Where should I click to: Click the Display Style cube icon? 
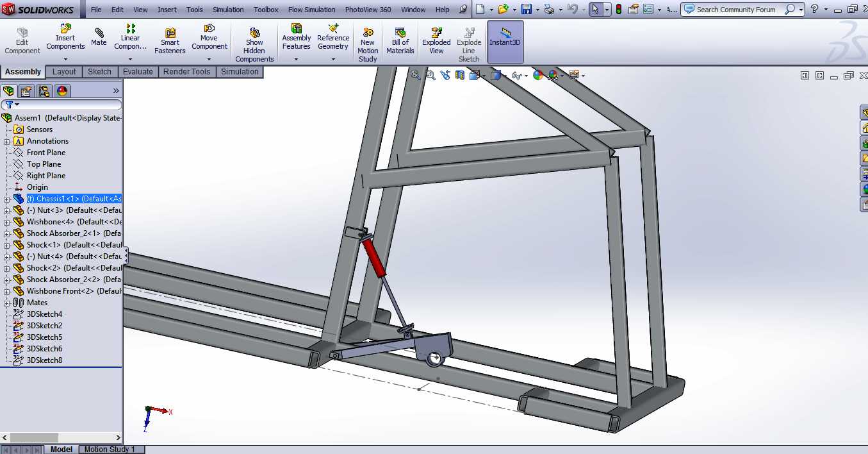coord(495,75)
